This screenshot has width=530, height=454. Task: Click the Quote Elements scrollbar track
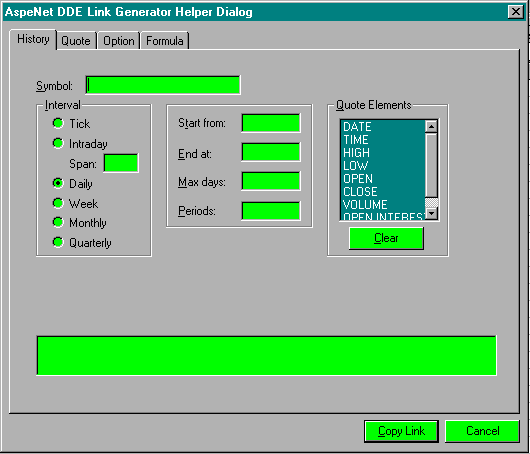click(x=431, y=203)
